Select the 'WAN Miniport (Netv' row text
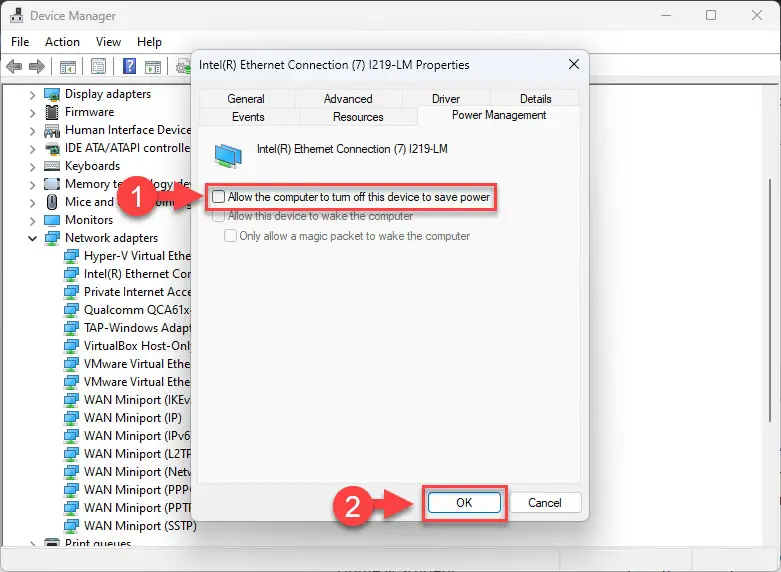The image size is (781, 572). pyautogui.click(x=137, y=472)
